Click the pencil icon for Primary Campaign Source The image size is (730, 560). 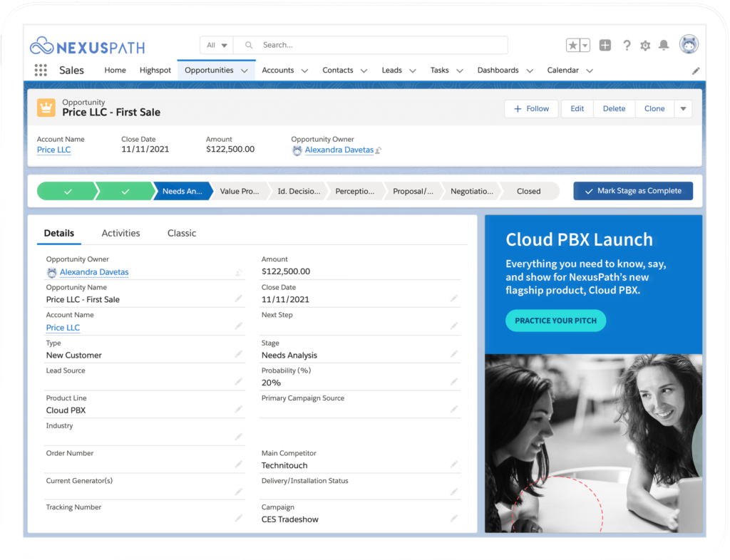coord(454,409)
